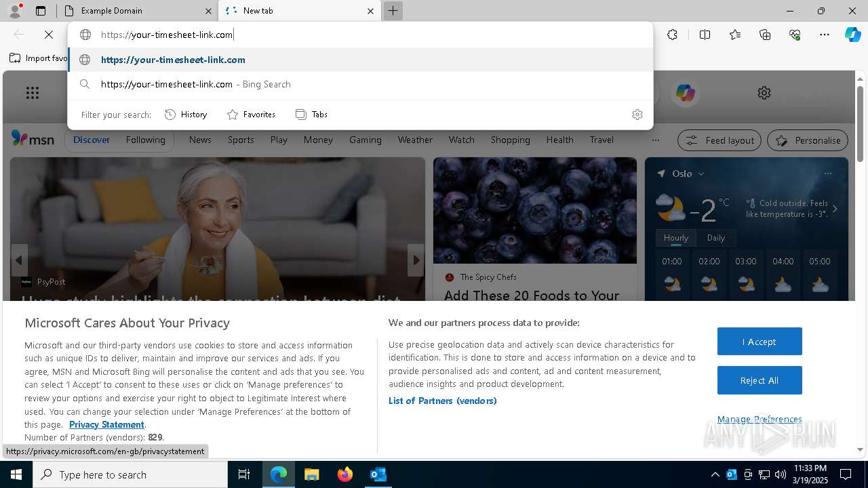The height and width of the screenshot is (488, 868).
Task: Open the Settings and more ellipsis menu
Action: pyautogui.click(x=825, y=35)
